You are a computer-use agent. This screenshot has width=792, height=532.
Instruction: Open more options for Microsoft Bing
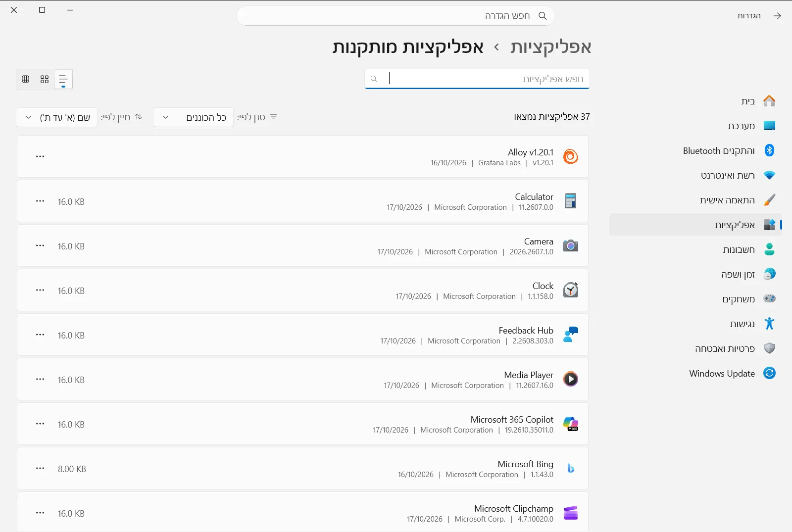click(40, 468)
